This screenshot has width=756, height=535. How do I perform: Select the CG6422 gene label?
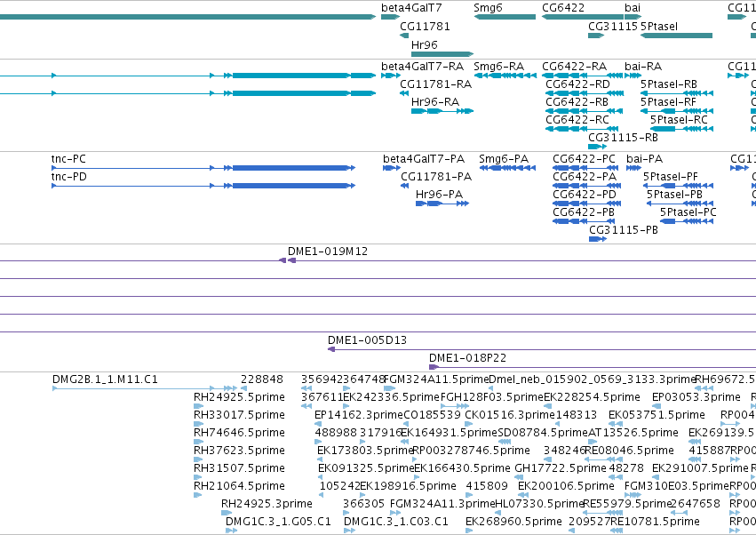tap(562, 8)
